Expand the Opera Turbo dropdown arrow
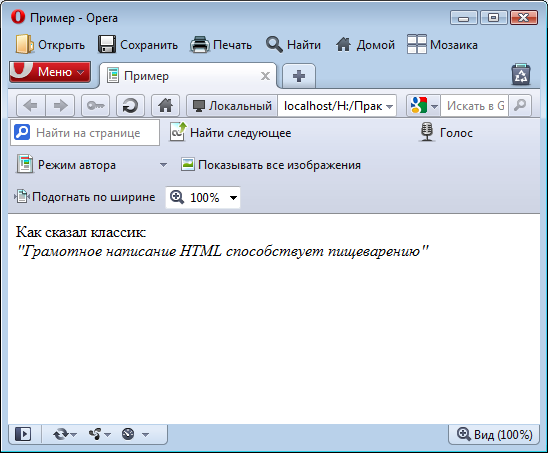Viewport: 548px width, 453px height. tap(146, 435)
